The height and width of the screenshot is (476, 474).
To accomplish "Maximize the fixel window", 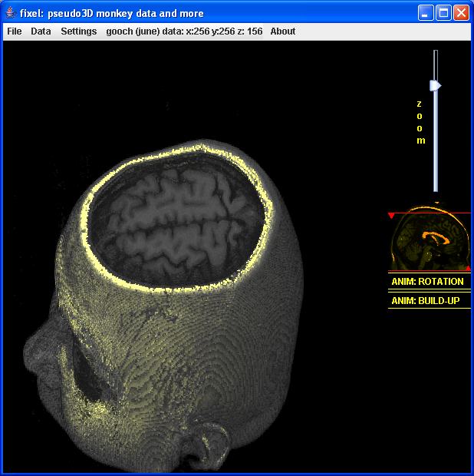I will 443,13.
